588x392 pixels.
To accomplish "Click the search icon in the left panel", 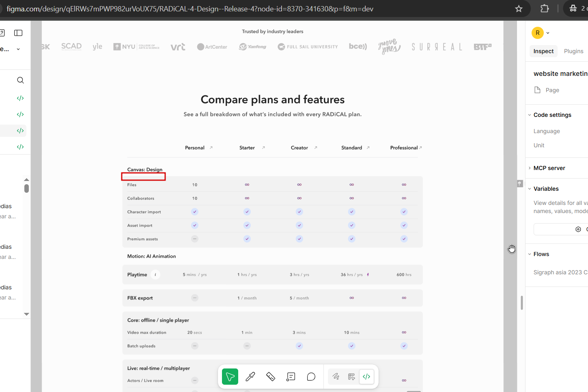I will click(x=20, y=80).
